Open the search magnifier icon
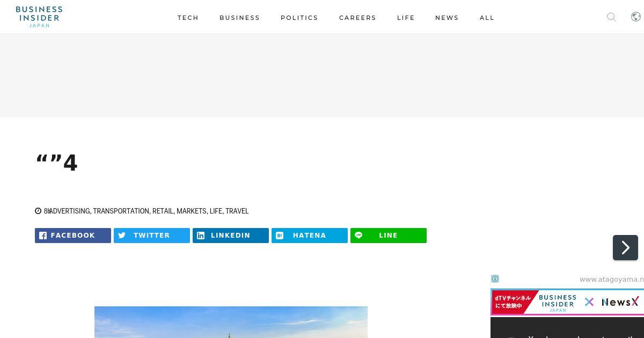This screenshot has width=644, height=338. click(x=611, y=17)
